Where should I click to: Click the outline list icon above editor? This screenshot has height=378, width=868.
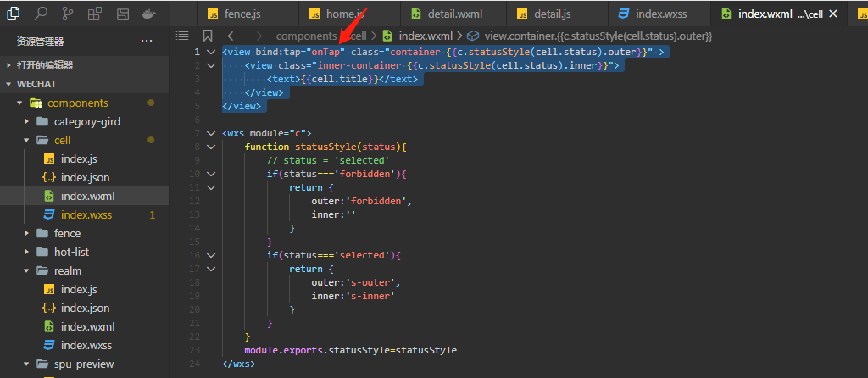coord(181,36)
